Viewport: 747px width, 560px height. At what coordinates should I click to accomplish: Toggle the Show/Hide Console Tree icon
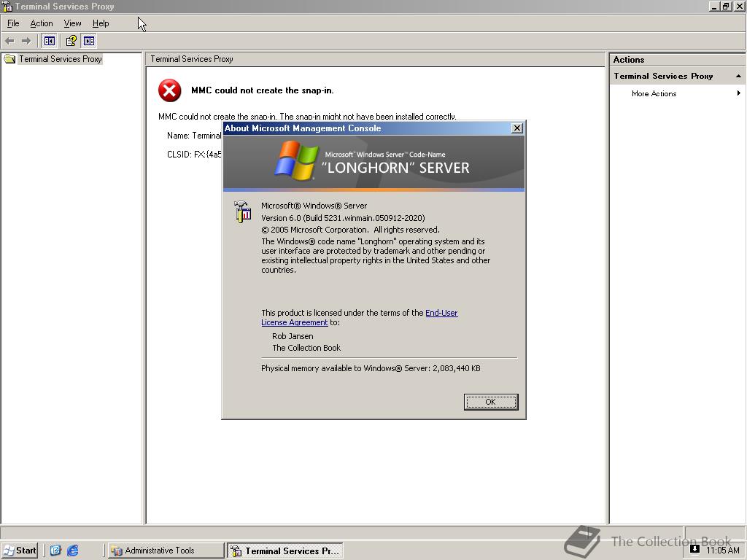click(50, 41)
